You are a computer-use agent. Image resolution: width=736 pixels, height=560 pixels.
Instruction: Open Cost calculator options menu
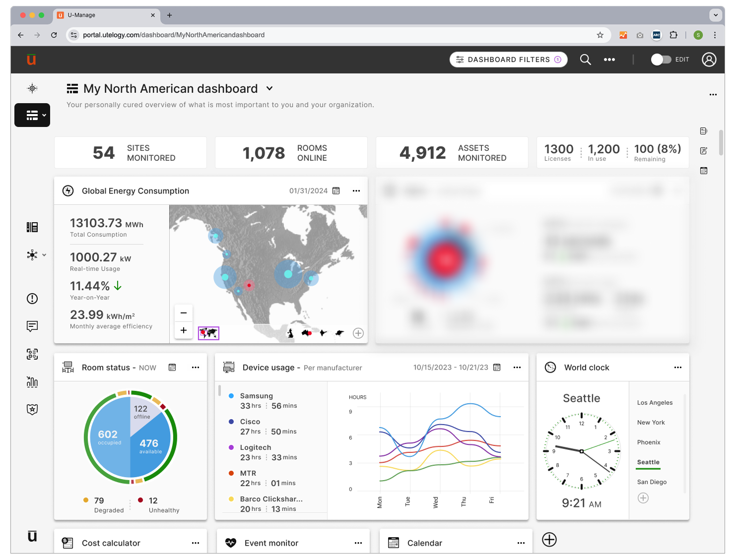(x=196, y=543)
